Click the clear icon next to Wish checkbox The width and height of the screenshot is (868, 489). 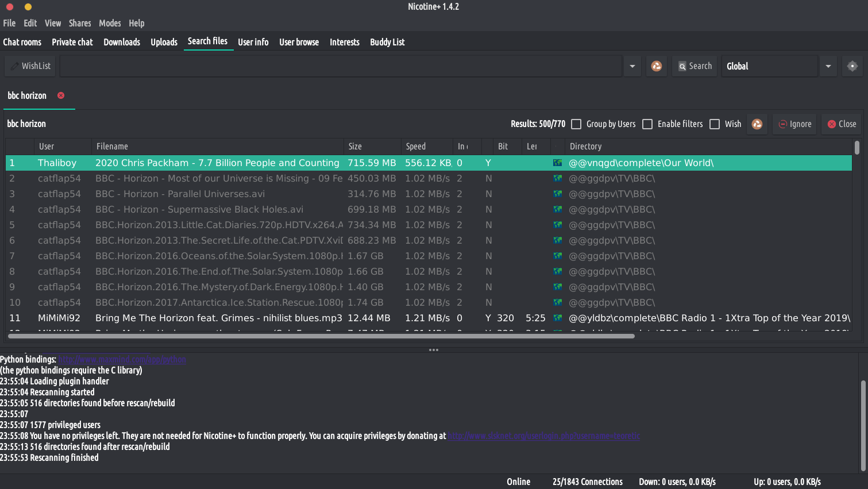click(x=757, y=124)
